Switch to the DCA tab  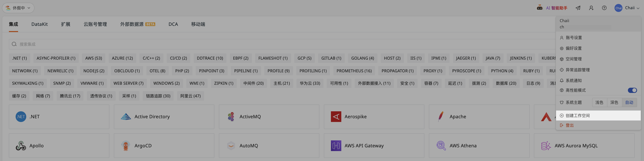click(x=173, y=24)
